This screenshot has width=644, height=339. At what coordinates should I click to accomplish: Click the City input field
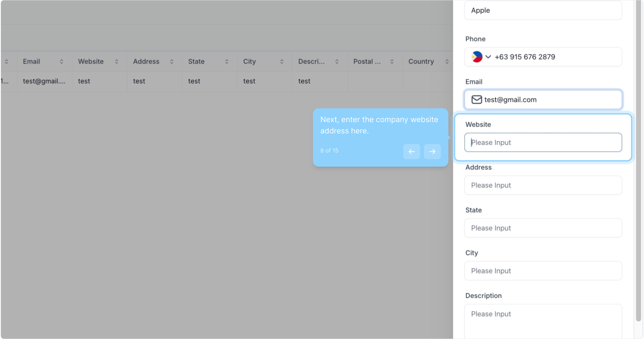pyautogui.click(x=543, y=271)
